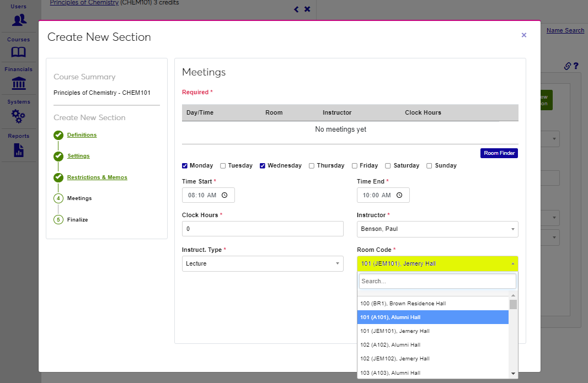This screenshot has width=588, height=383.
Task: Open the Financials bank icon
Action: point(19,83)
